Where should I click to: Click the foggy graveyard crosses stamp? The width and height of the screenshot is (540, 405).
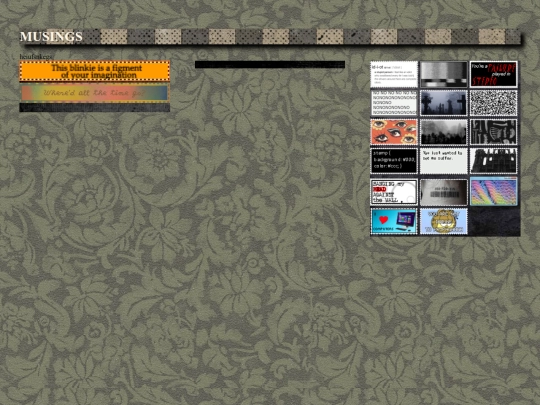(x=444, y=103)
